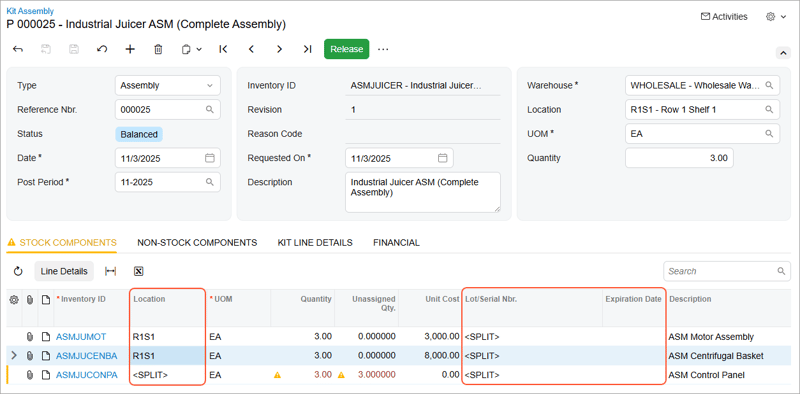The width and height of the screenshot is (800, 394).
Task: Add new record with plus icon
Action: pos(130,49)
